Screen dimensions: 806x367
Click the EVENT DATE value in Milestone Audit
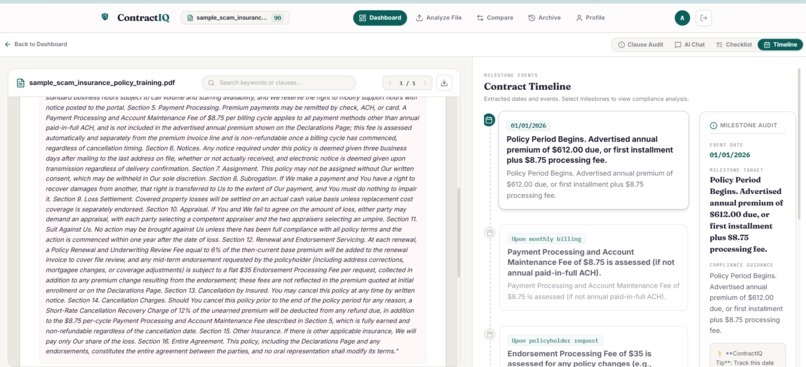(x=730, y=155)
